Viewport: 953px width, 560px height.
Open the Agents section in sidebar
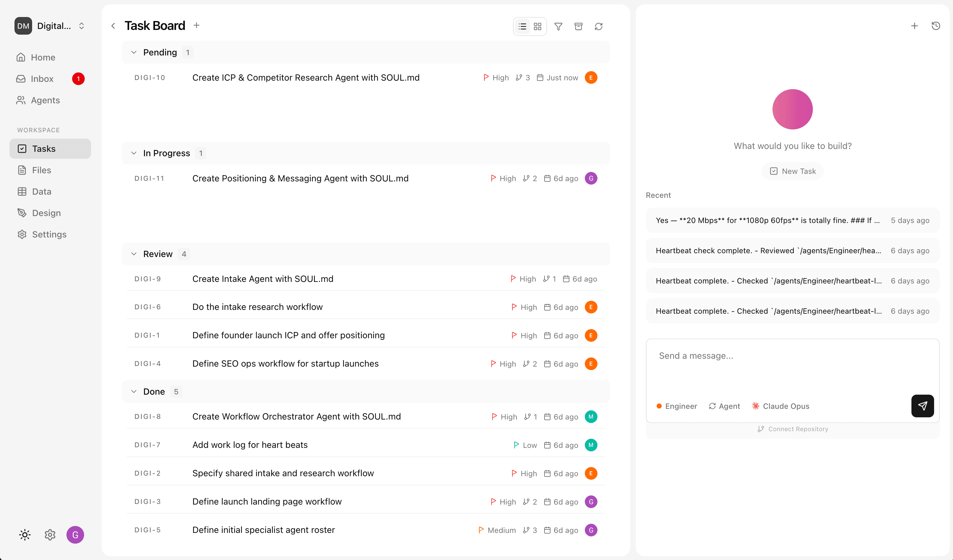pos(45,100)
